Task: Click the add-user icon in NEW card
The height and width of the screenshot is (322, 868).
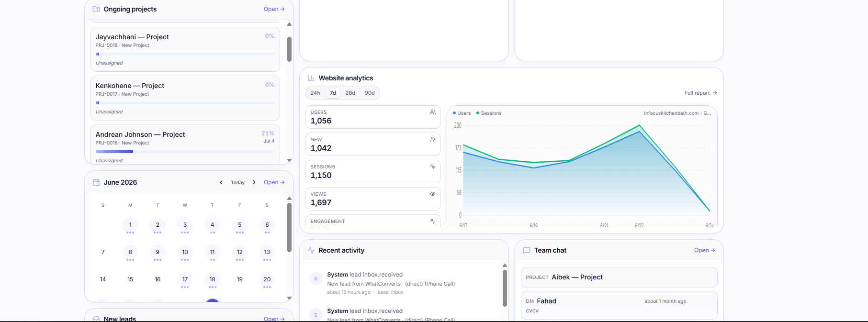Action: pos(433,139)
